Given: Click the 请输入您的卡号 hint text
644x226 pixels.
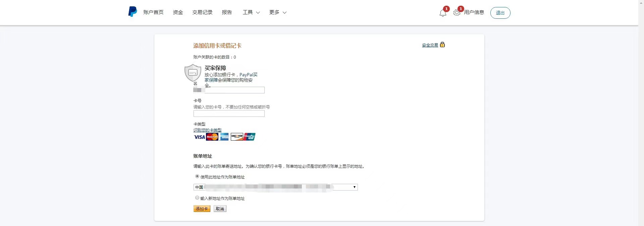Looking at the screenshot, I should (231, 107).
